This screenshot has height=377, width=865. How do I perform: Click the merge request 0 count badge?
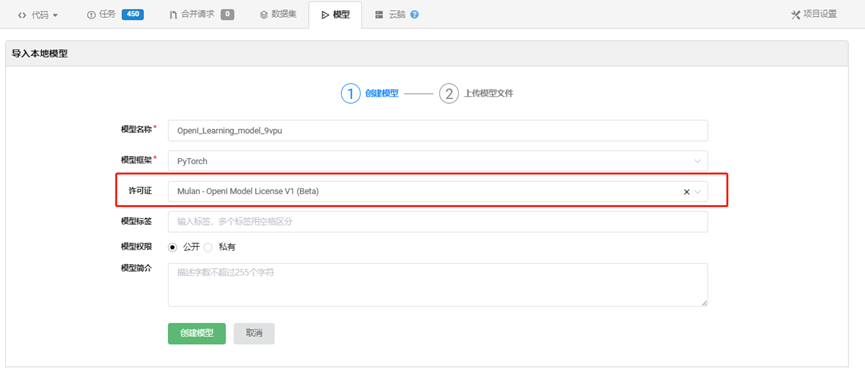(x=227, y=14)
